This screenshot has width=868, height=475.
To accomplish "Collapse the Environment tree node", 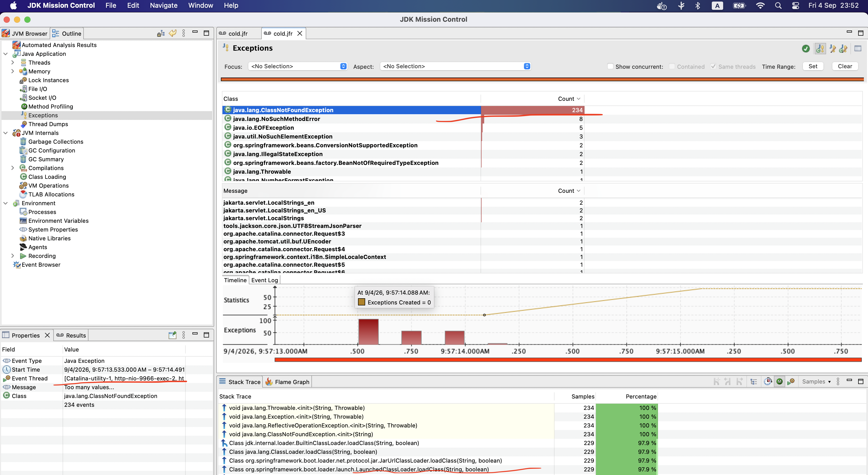I will (x=5, y=203).
